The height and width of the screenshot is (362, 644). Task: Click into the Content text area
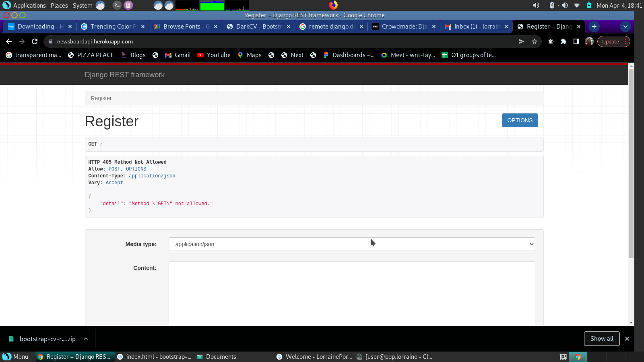[352, 294]
